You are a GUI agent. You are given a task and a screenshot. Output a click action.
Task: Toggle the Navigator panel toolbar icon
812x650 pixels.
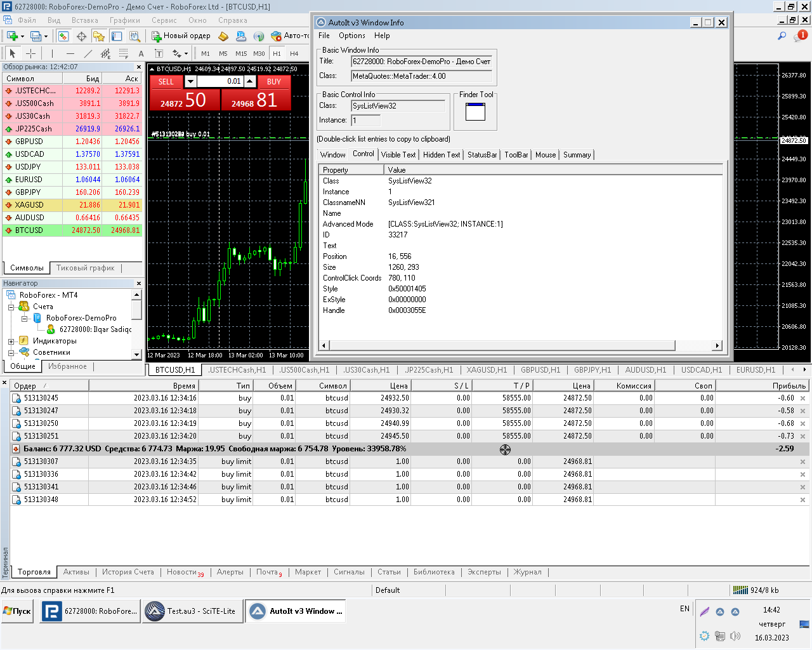[x=99, y=36]
